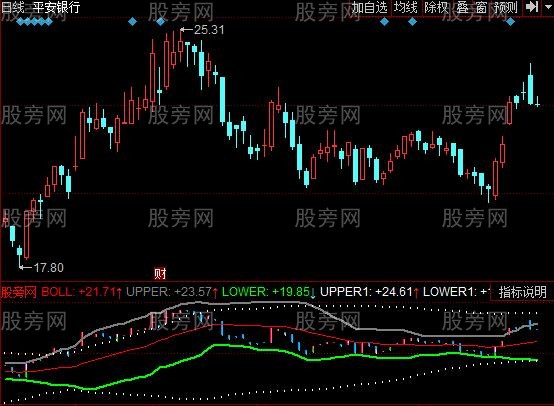554x406 pixels.
Task: Toggle the 除权 ex-rights option
Action: pyautogui.click(x=436, y=7)
